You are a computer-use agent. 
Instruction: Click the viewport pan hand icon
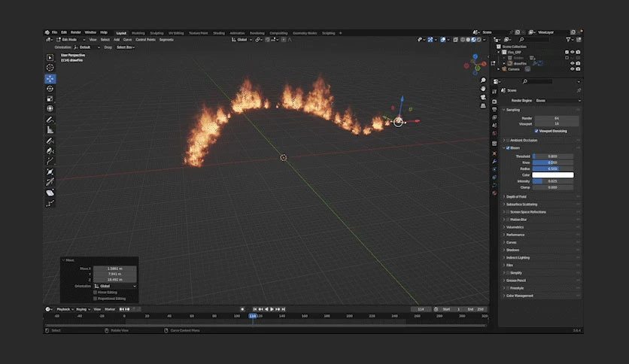point(483,89)
